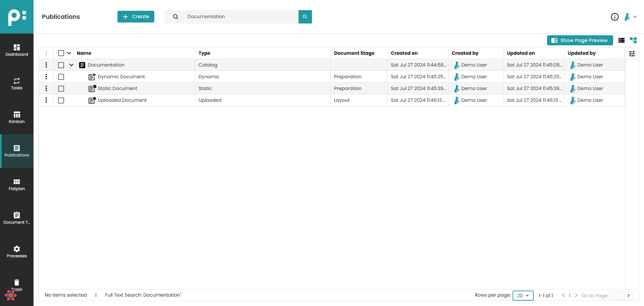
Task: Switch to tree hierarchy view
Action: coord(633,40)
